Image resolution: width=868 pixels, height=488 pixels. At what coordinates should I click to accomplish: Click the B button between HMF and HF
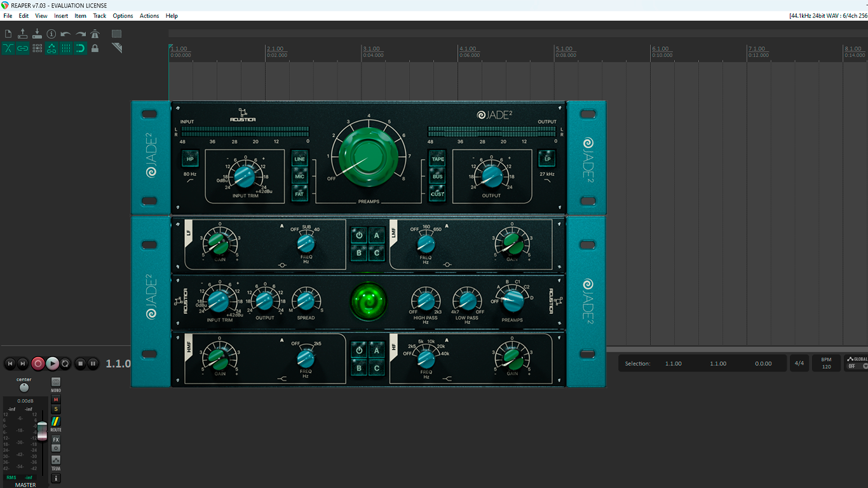[x=360, y=367]
